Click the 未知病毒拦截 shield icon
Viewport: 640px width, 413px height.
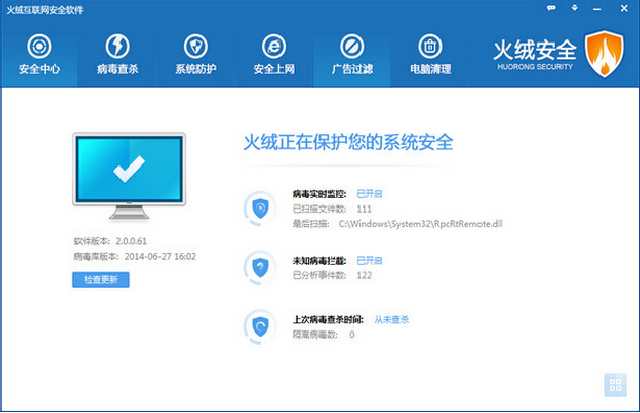click(260, 267)
